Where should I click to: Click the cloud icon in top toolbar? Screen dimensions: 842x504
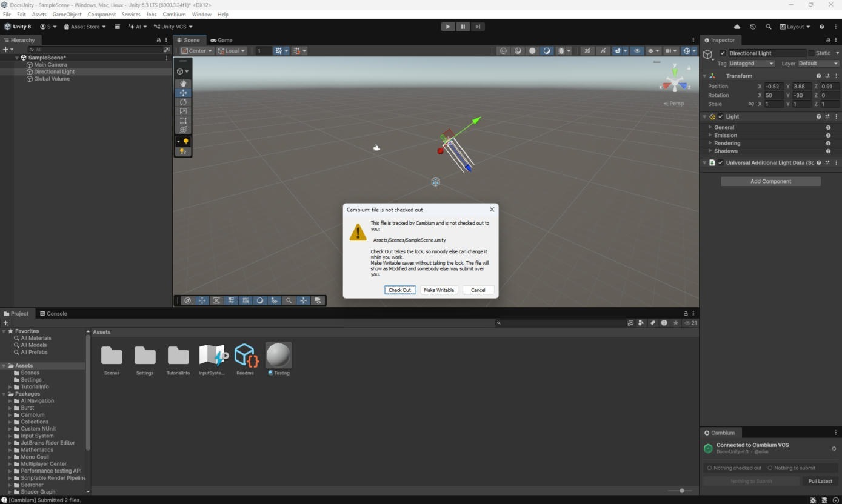click(x=737, y=27)
